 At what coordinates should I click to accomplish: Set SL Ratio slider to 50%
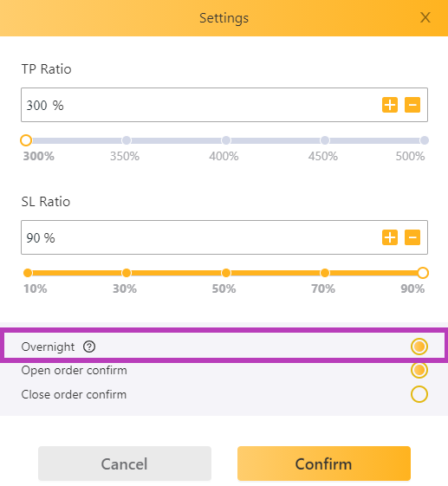[x=226, y=273]
